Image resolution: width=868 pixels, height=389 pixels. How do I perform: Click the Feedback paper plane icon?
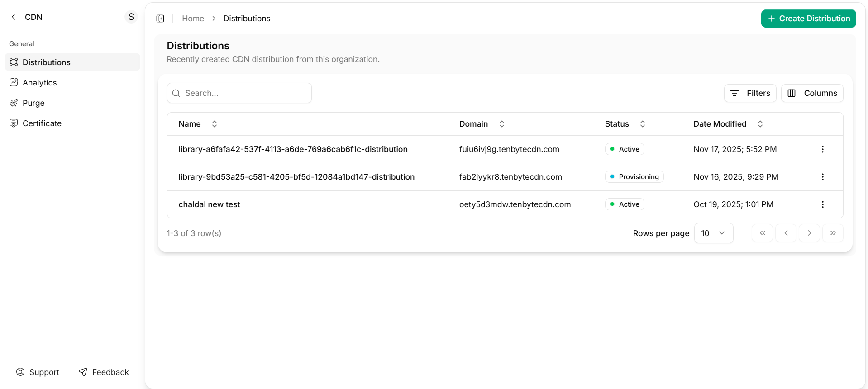click(x=83, y=372)
